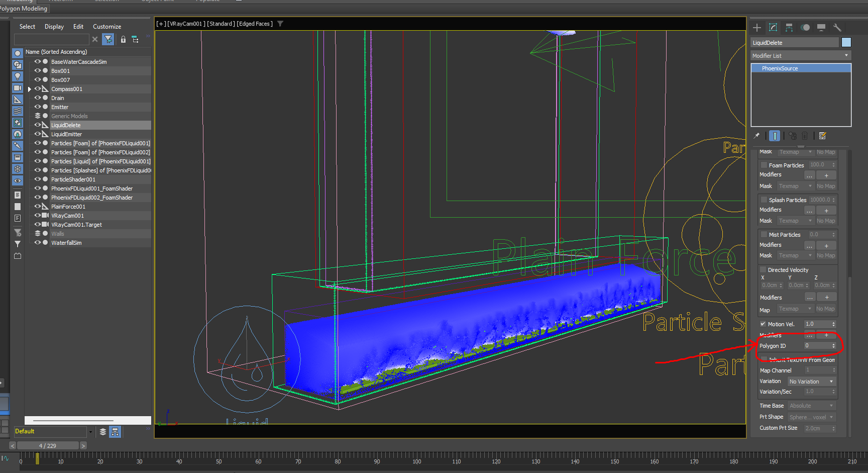Screen dimensions: 868x473
Task: Toggle Display Space Warps filter icon
Action: 18,111
